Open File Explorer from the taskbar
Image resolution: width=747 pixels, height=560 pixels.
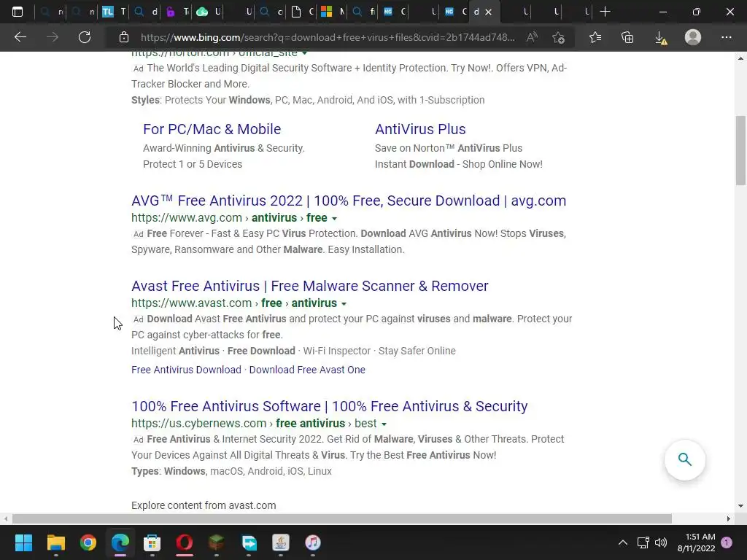[x=55, y=542]
